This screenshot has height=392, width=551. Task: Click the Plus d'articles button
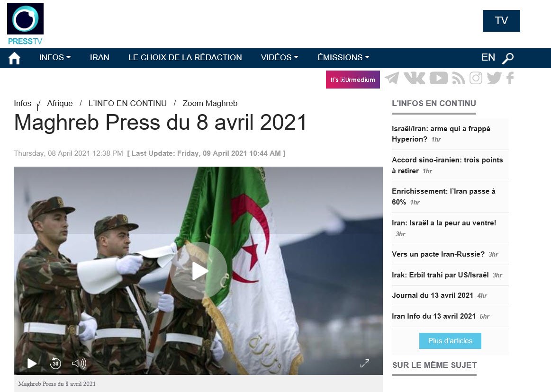click(x=450, y=341)
